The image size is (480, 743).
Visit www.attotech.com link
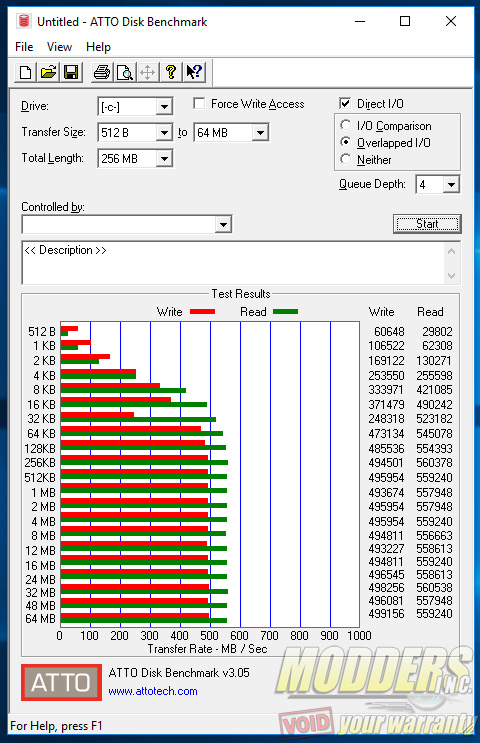tap(153, 691)
